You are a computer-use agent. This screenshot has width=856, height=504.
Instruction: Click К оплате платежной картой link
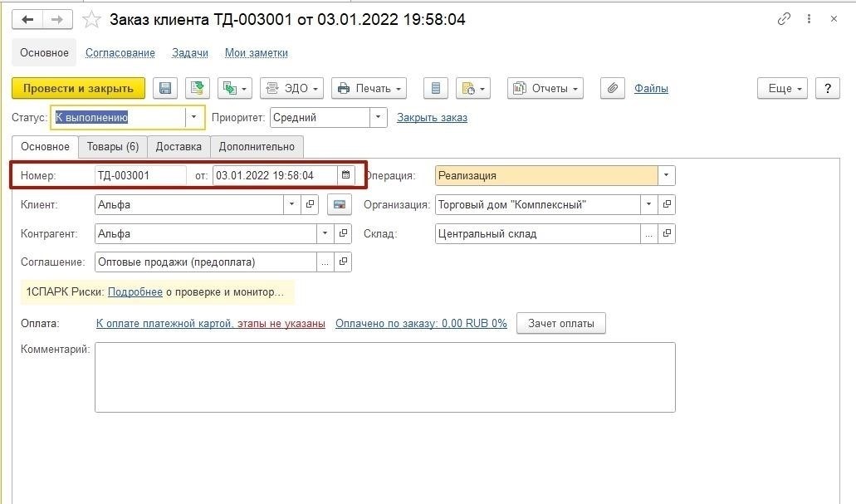pos(211,323)
